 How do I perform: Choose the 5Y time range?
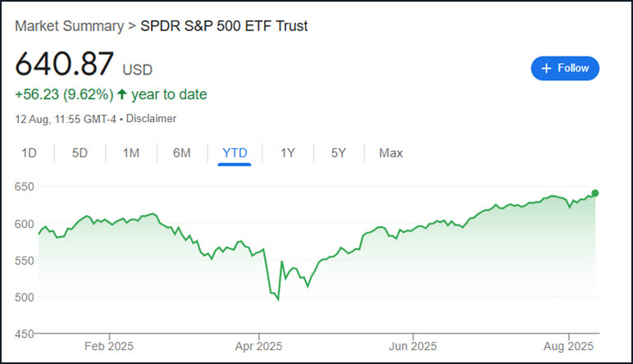point(339,152)
